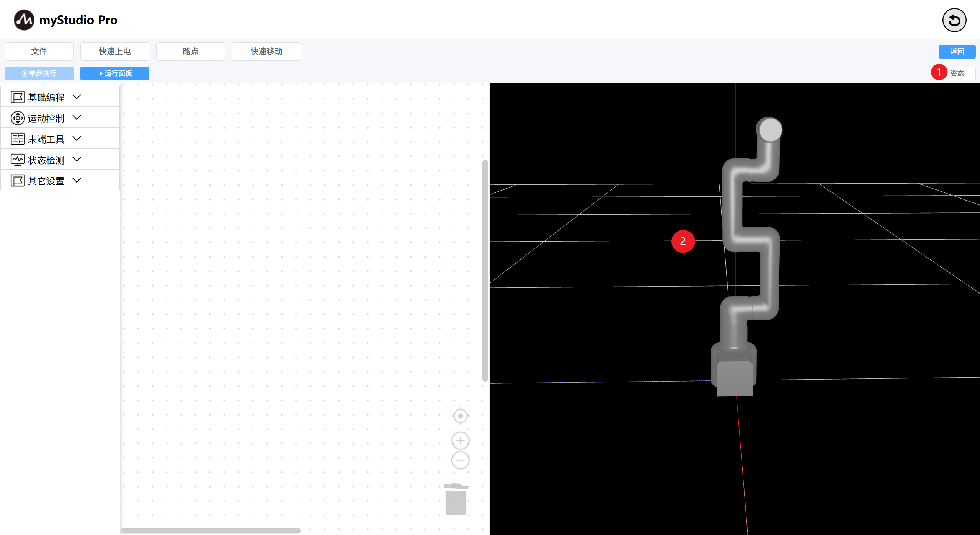
Task: Expand the 运动控制 category chevron
Action: pos(77,118)
